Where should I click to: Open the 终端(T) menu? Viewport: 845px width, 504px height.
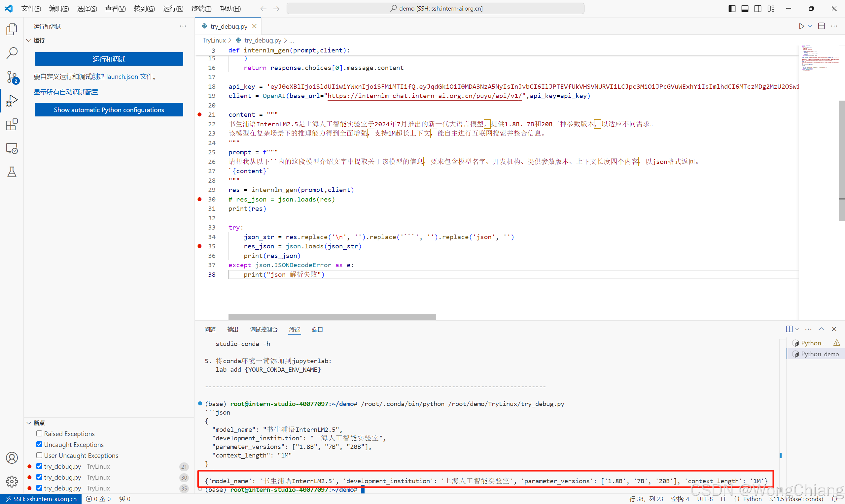(201, 9)
